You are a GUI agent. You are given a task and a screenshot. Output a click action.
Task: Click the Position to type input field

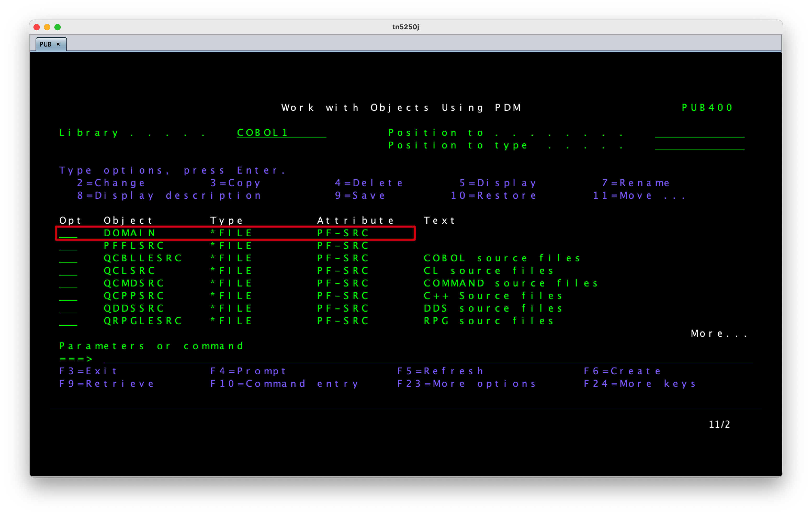[699, 145]
